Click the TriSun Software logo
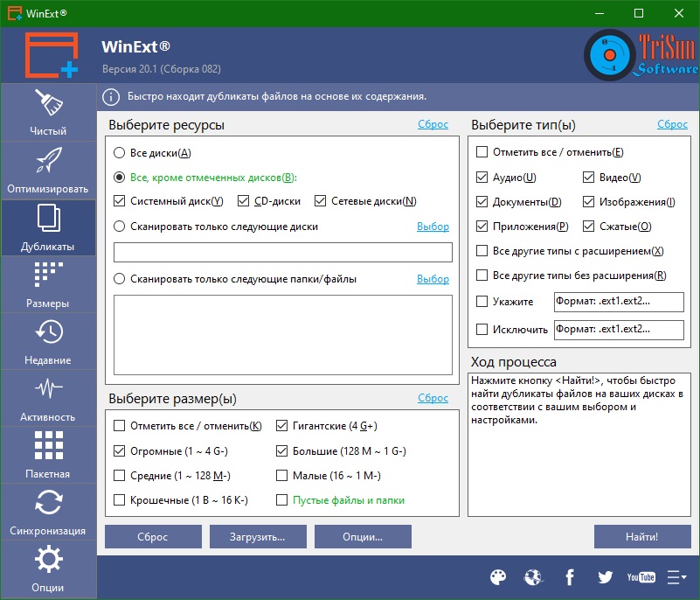 [x=641, y=54]
